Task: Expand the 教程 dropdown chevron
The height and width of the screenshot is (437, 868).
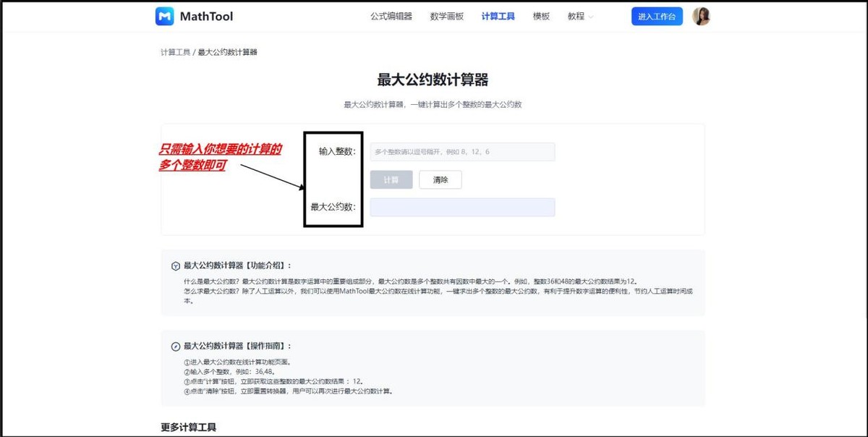Action: [591, 16]
